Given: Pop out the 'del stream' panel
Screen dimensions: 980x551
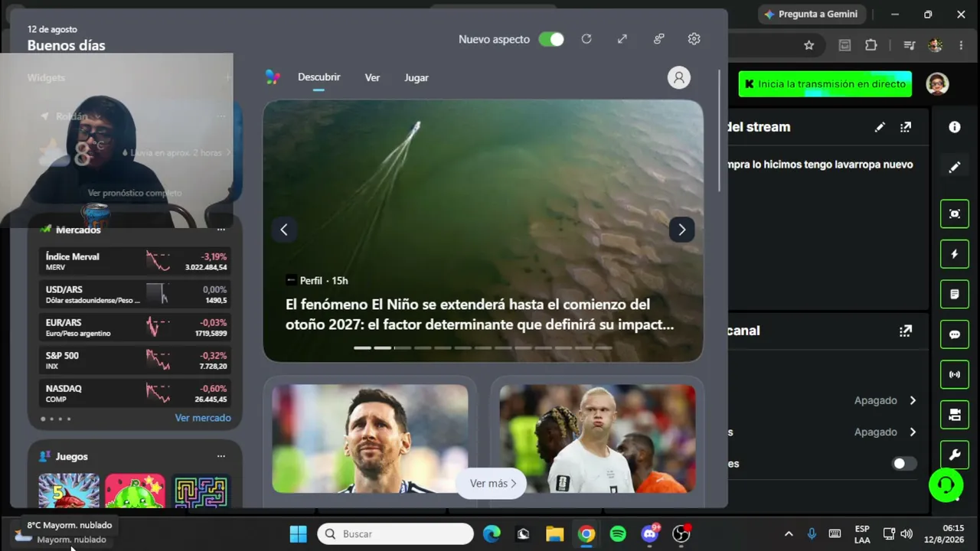Looking at the screenshot, I should tap(906, 127).
